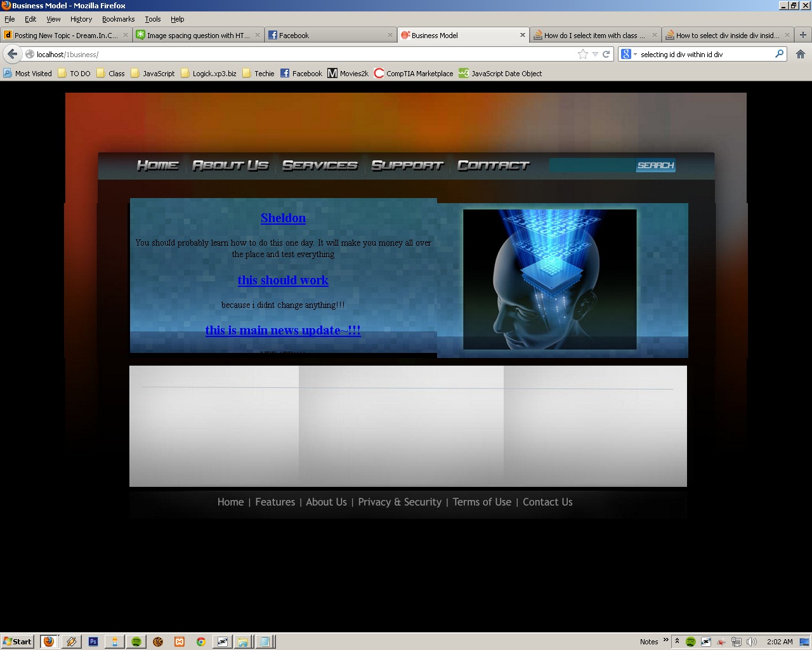Open the Help menu
The width and height of the screenshot is (812, 650).
pos(178,19)
